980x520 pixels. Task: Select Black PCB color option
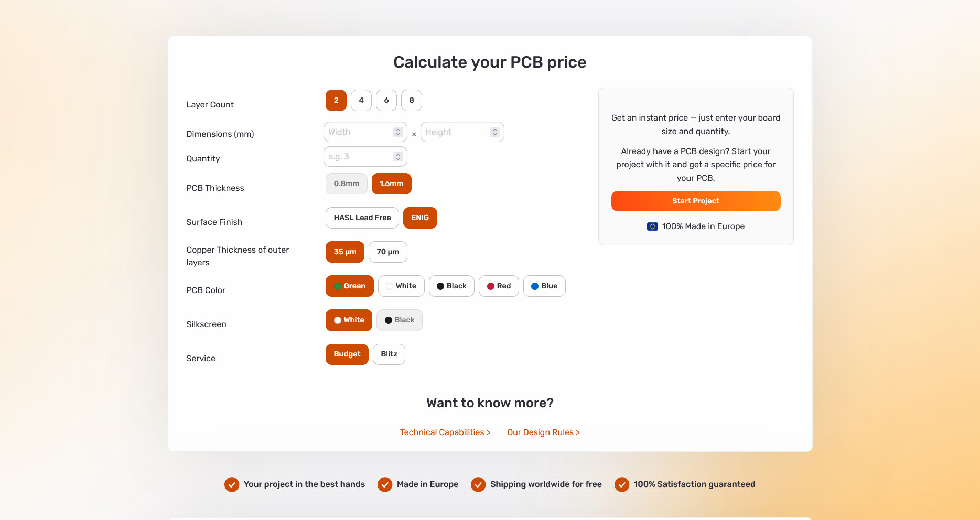[451, 286]
